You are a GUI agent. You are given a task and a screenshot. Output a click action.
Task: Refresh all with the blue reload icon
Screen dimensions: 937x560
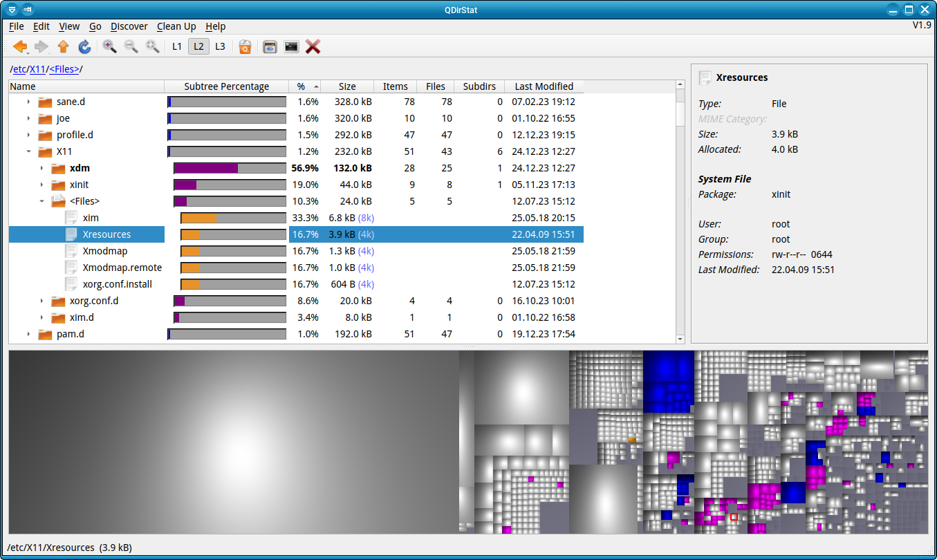click(x=84, y=46)
